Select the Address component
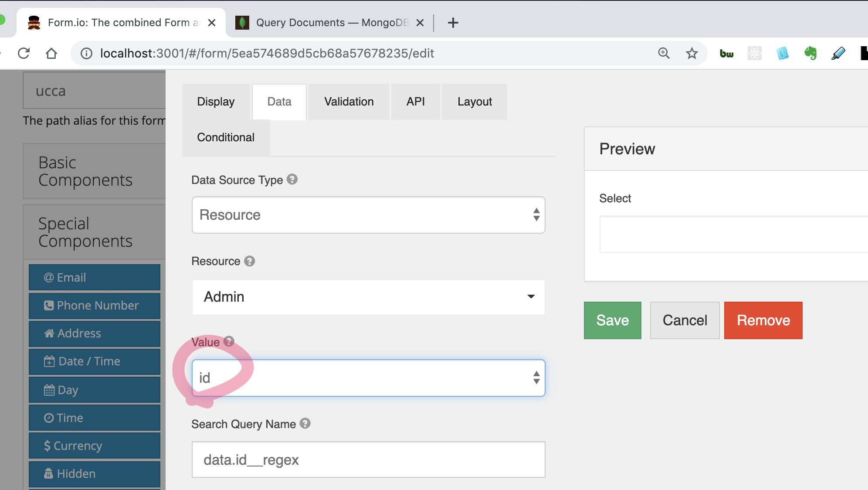Image resolution: width=868 pixels, height=490 pixels. point(94,333)
